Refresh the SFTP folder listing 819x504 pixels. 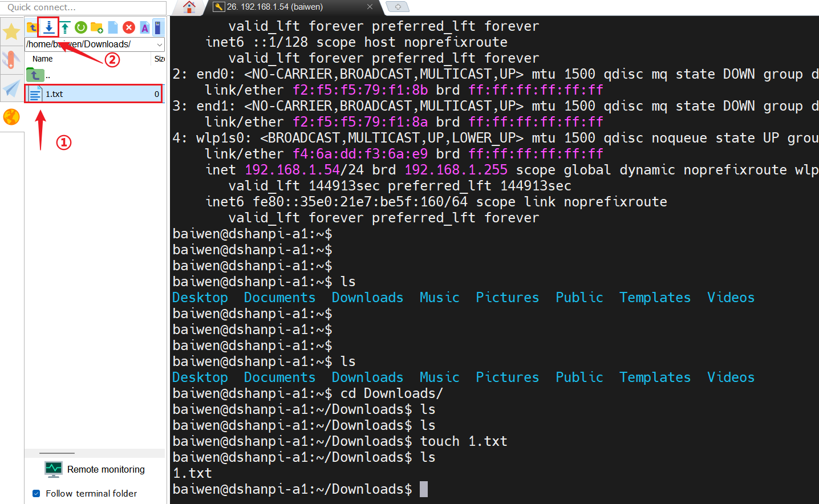tap(81, 27)
